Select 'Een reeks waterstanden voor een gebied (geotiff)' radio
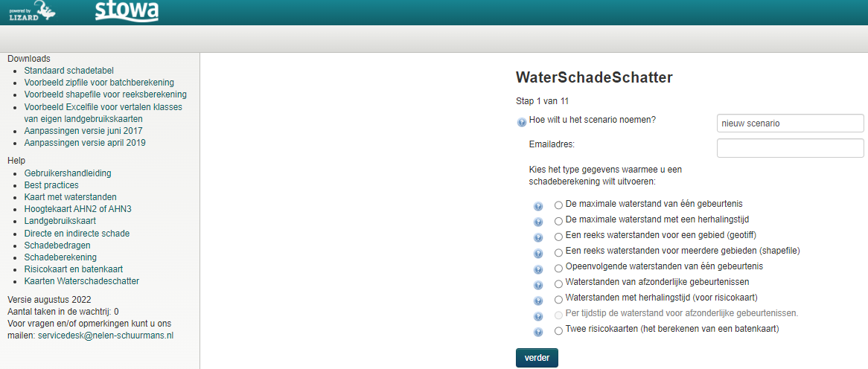This screenshot has height=369, width=868. tap(558, 237)
